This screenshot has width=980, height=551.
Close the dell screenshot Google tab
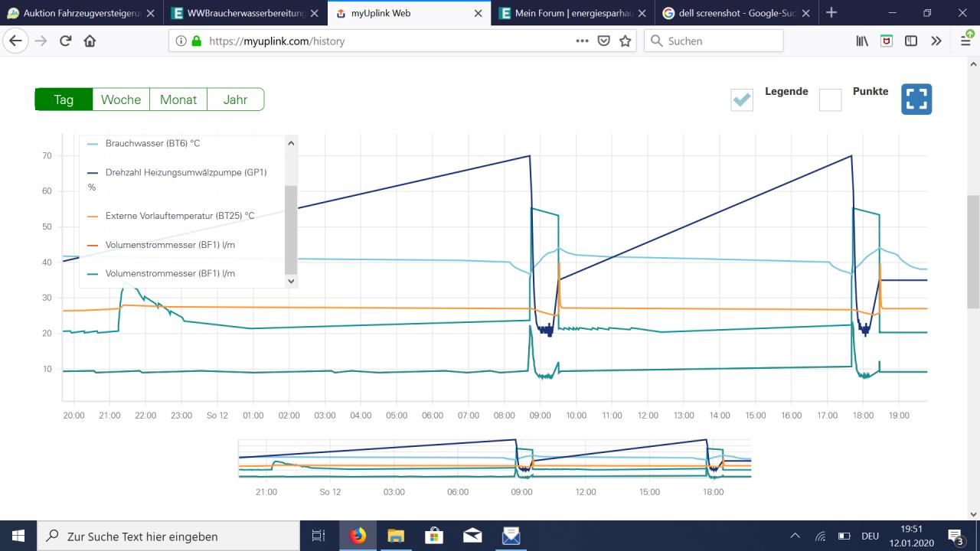805,13
